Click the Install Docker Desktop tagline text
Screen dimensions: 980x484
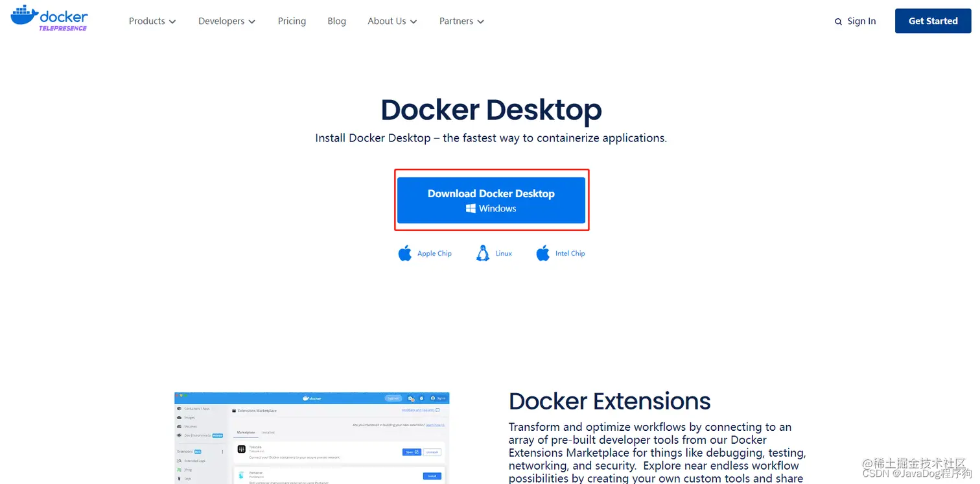point(491,138)
